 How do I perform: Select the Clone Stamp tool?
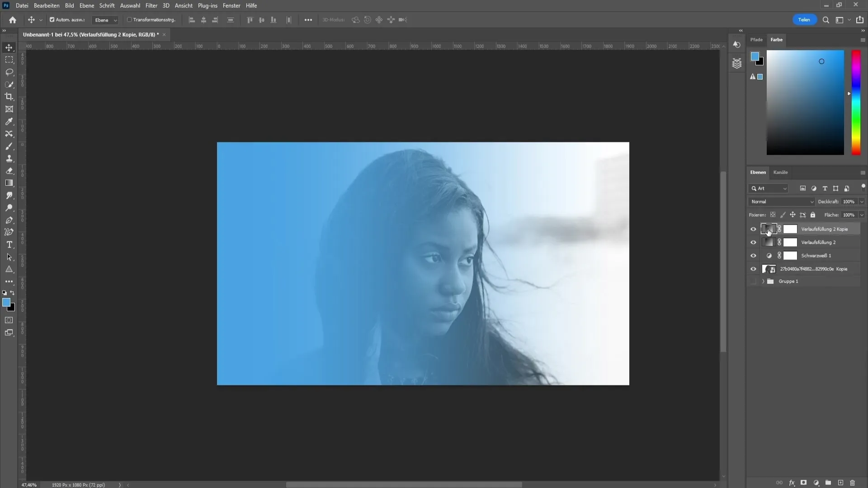click(x=9, y=159)
